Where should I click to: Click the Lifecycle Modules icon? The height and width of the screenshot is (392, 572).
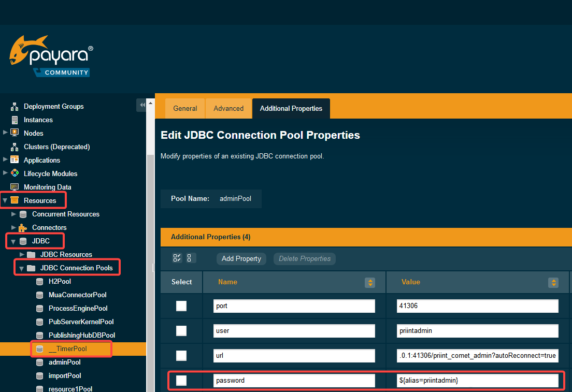click(15, 173)
